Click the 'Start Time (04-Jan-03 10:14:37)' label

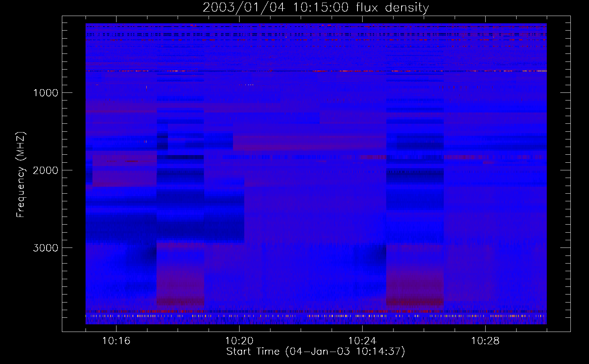[316, 352]
